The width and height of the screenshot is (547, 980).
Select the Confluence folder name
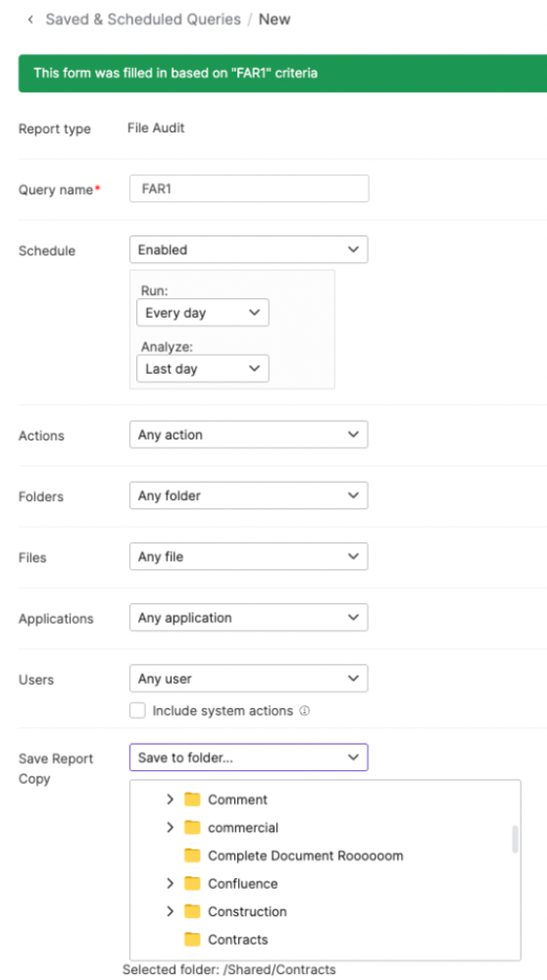click(x=242, y=883)
